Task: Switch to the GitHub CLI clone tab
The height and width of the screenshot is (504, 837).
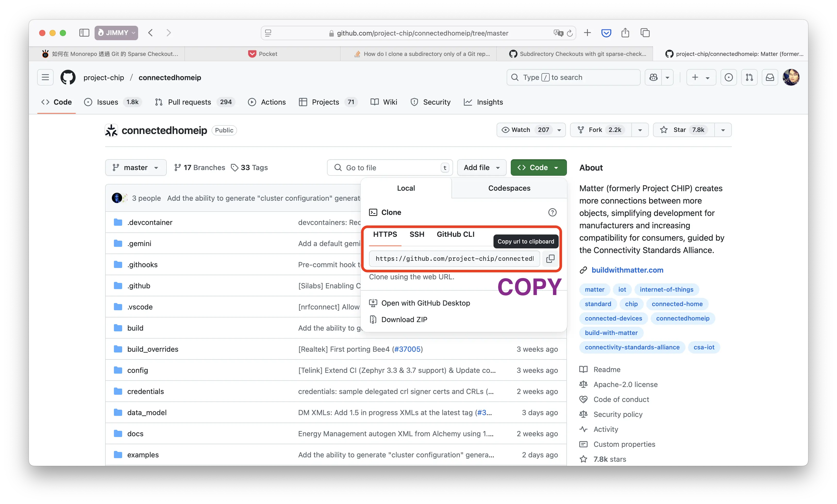Action: (x=455, y=234)
